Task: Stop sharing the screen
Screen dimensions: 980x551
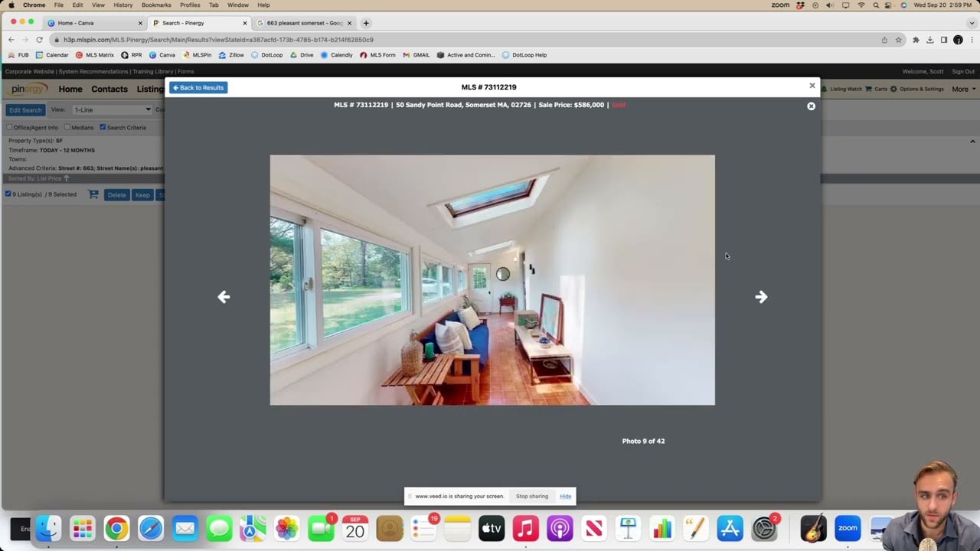Action: (532, 496)
